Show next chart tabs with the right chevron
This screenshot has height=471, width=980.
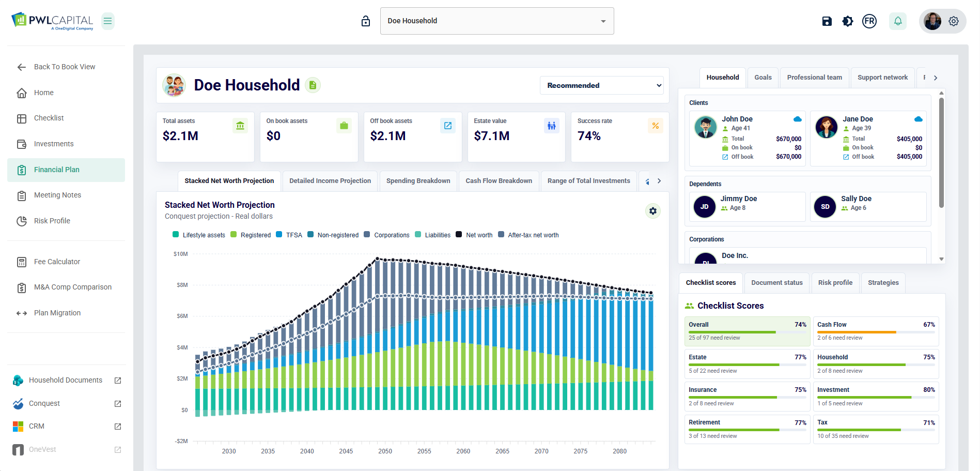click(659, 181)
